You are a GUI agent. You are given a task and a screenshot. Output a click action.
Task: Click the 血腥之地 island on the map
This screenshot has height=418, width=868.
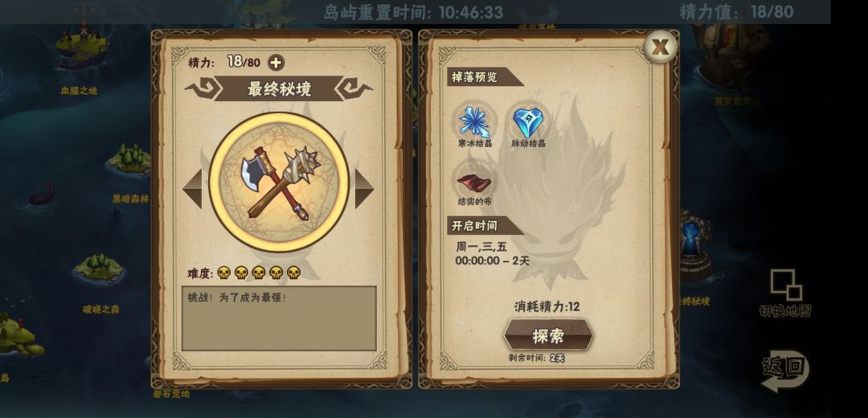point(83,47)
